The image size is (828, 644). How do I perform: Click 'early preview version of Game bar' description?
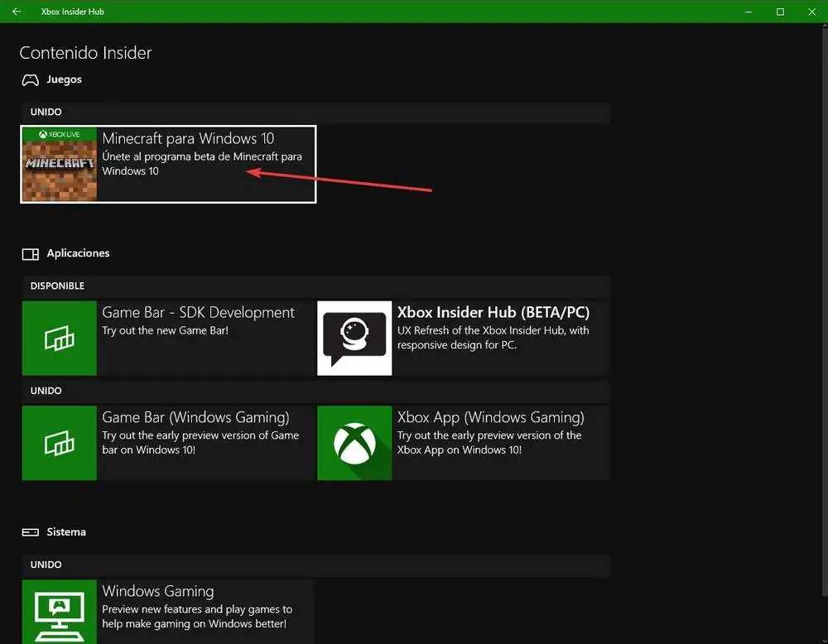click(x=200, y=442)
